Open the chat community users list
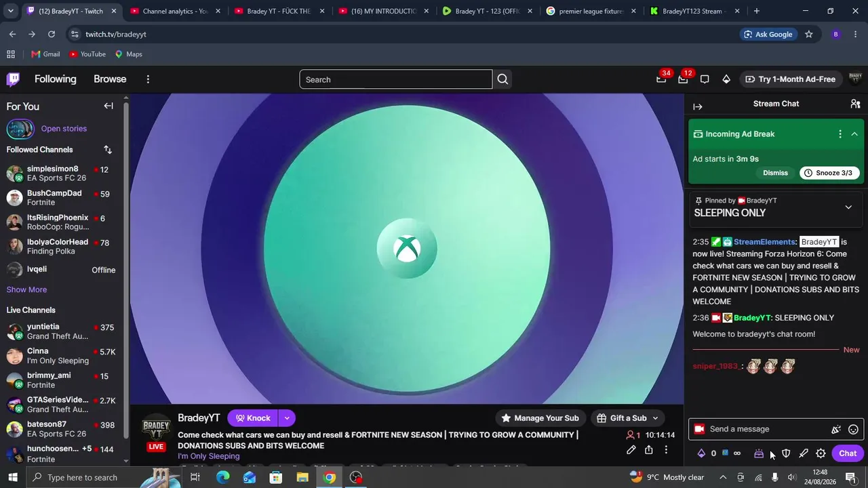This screenshot has height=488, width=868. pos(855,104)
